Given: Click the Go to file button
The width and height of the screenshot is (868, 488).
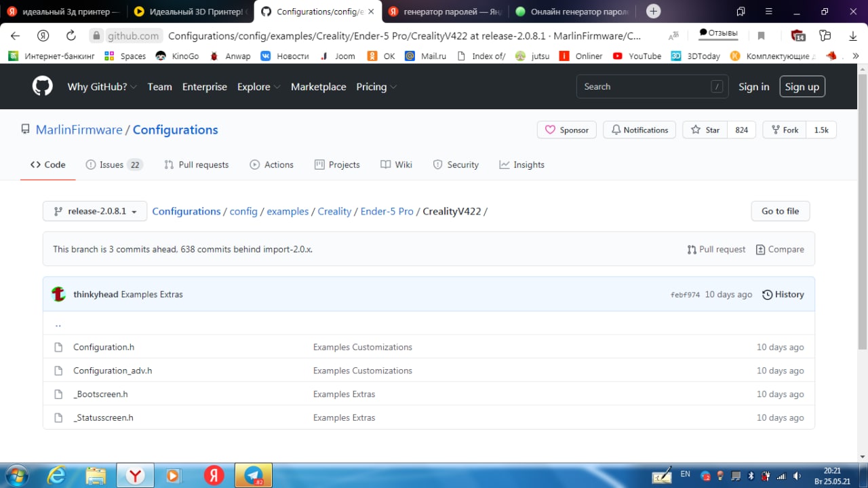Looking at the screenshot, I should click(781, 211).
